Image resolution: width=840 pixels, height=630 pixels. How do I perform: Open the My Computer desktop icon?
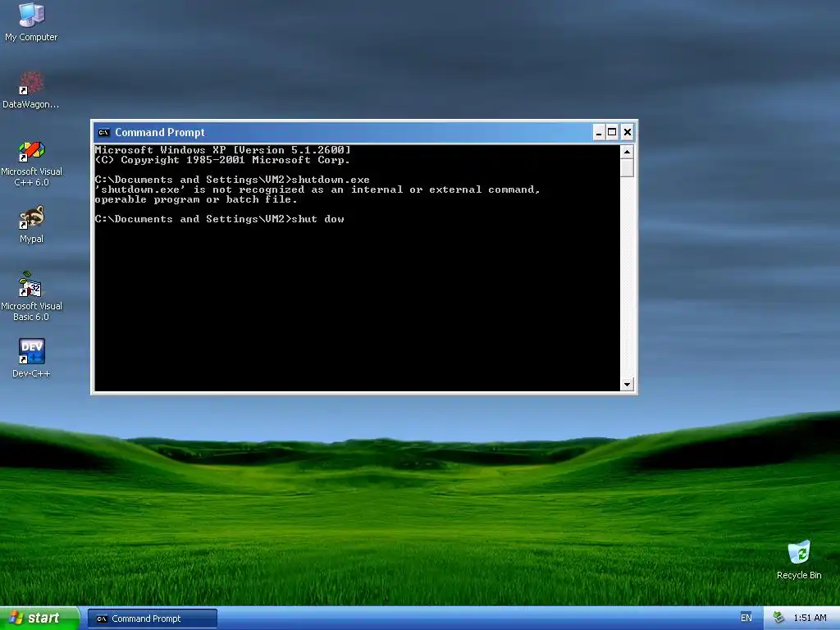(31, 21)
